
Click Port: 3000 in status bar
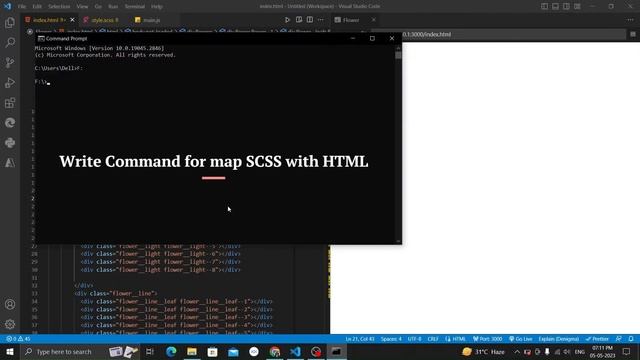(488, 339)
